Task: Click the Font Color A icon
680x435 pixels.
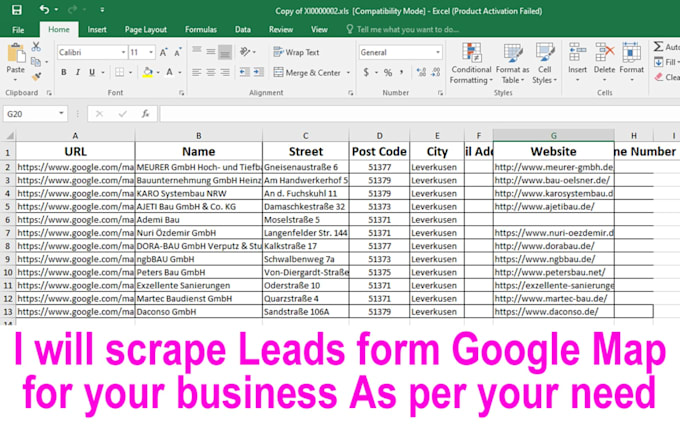Action: [170, 72]
